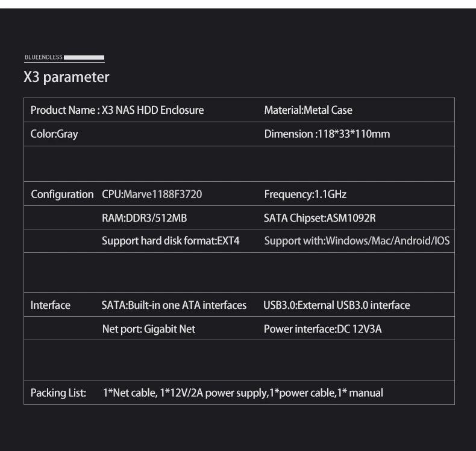Click the Frequency:1.1GHz value
The image size is (476, 451).
(x=305, y=194)
